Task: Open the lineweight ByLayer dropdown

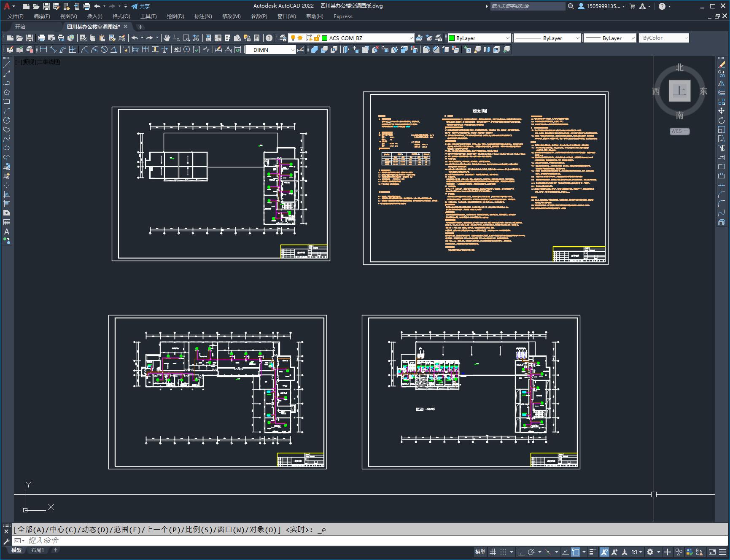Action: 610,38
